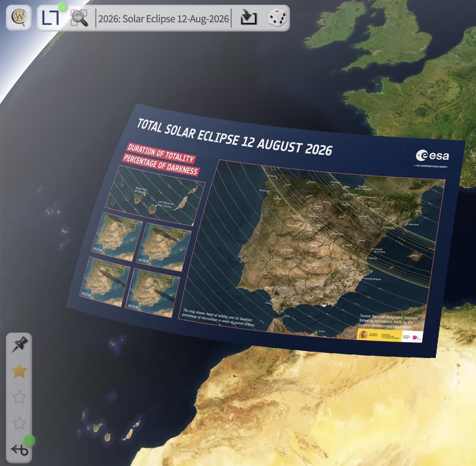The width and height of the screenshot is (476, 466).
Task: Click 'Las Palmas de Gran Canaria' label
Action: pos(165,204)
